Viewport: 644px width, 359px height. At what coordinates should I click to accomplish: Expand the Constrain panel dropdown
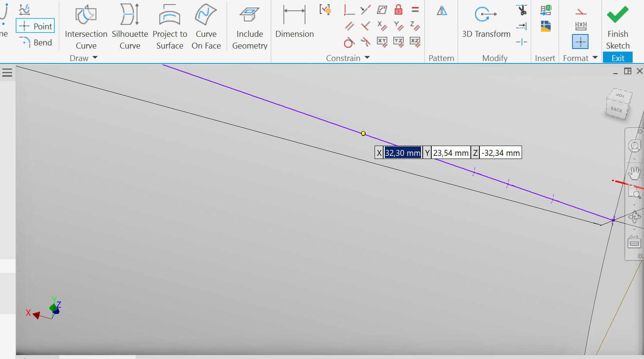367,58
